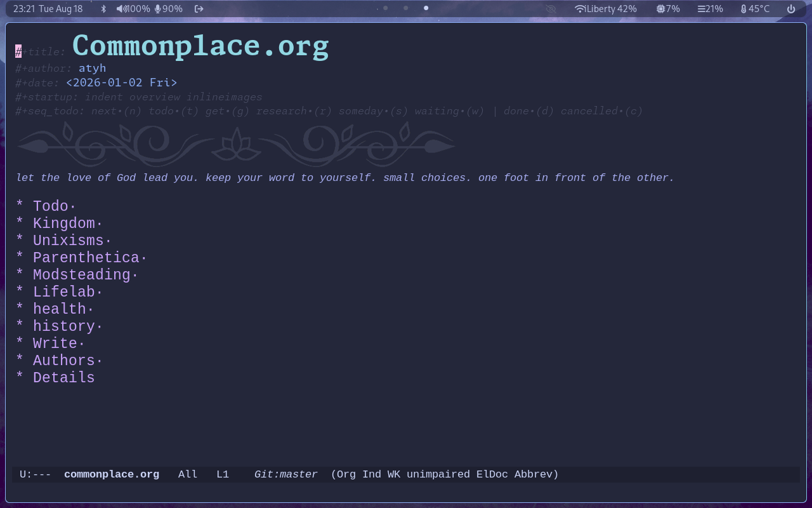Open the power menu icon
This screenshot has height=508, width=812.
(x=791, y=9)
